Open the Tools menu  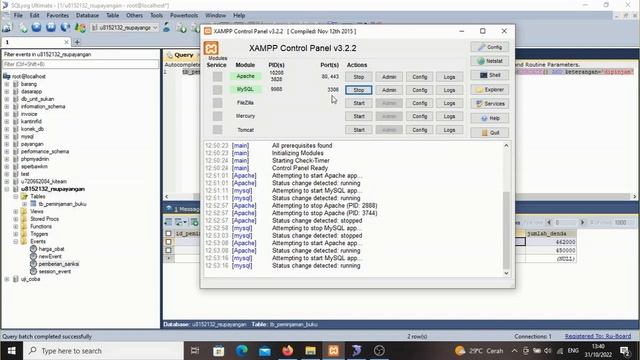click(156, 16)
